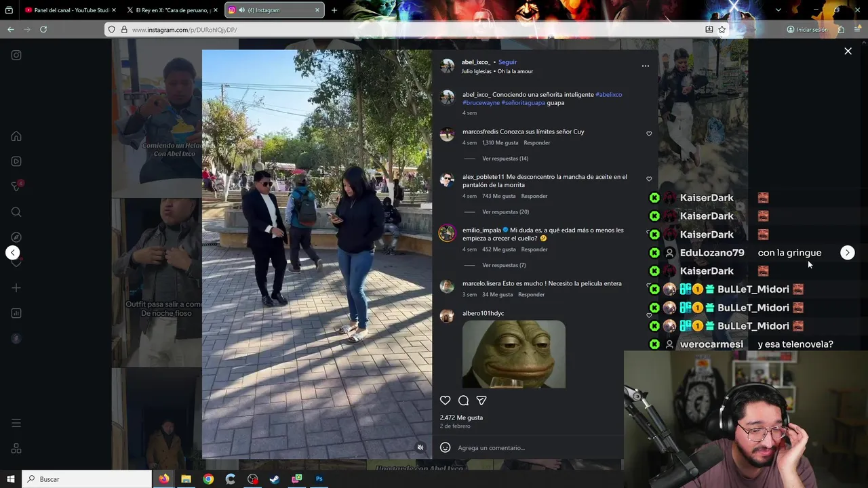Screen dimensions: 868x488
Task: View 2.472 Me gusta likes list
Action: pos(461,418)
